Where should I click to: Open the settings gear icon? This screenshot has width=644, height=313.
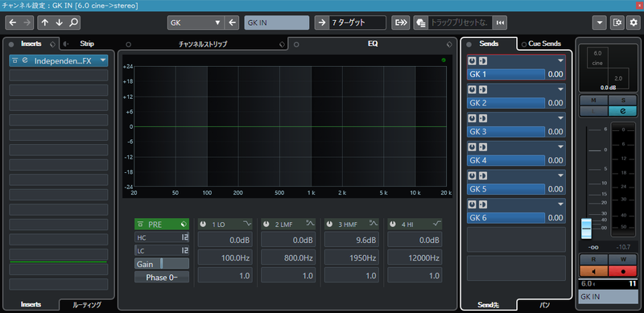point(634,23)
